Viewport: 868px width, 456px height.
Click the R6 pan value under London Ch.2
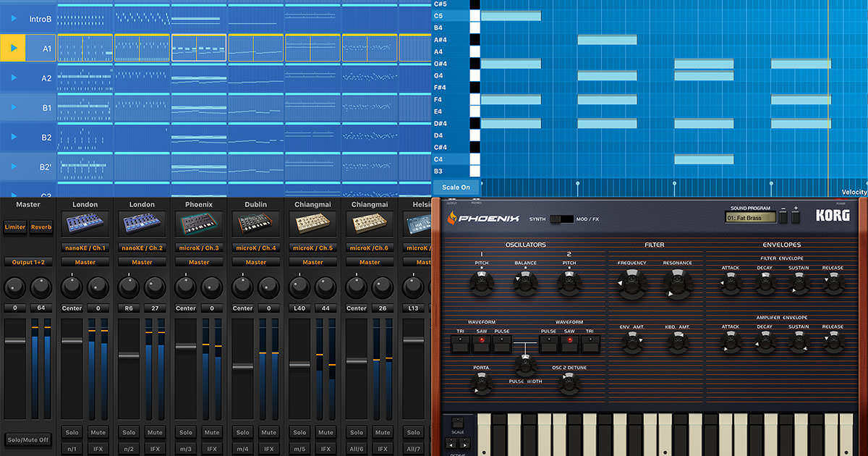tap(129, 308)
